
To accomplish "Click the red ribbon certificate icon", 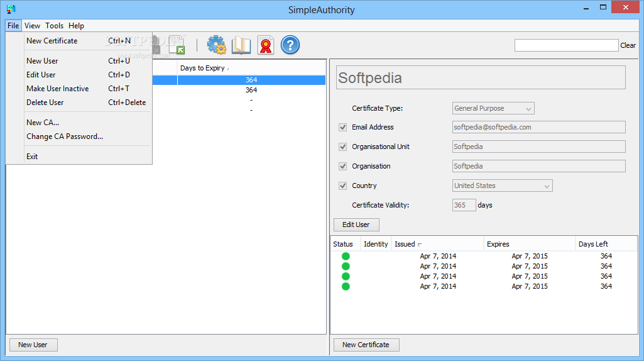I will coord(266,45).
